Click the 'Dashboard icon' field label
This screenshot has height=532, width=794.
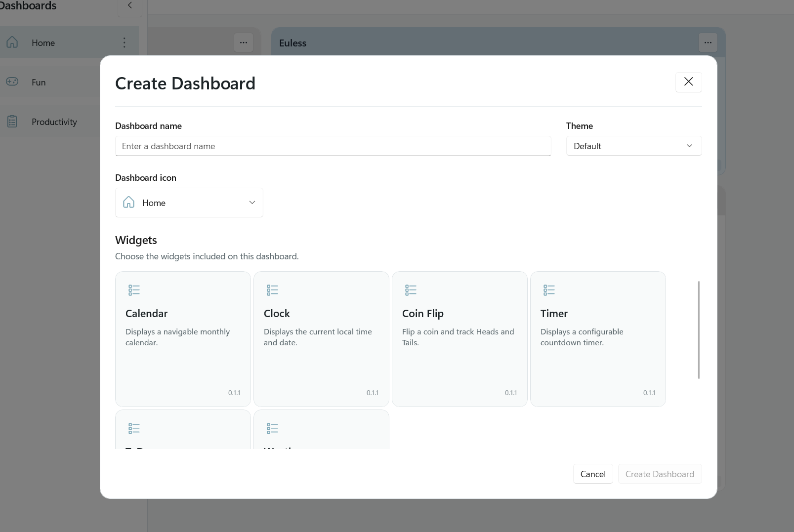coord(146,178)
